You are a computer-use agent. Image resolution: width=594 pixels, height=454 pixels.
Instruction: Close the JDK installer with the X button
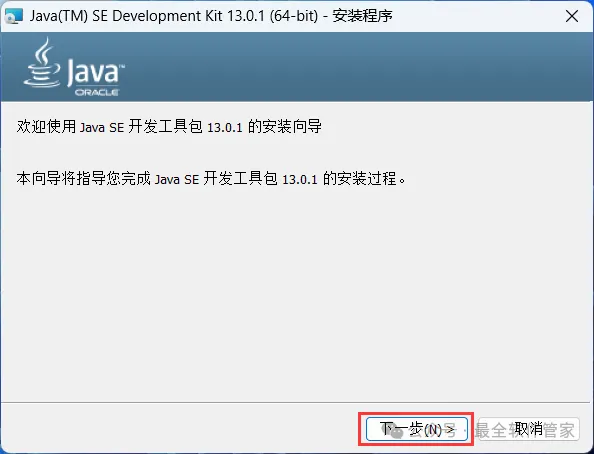572,16
